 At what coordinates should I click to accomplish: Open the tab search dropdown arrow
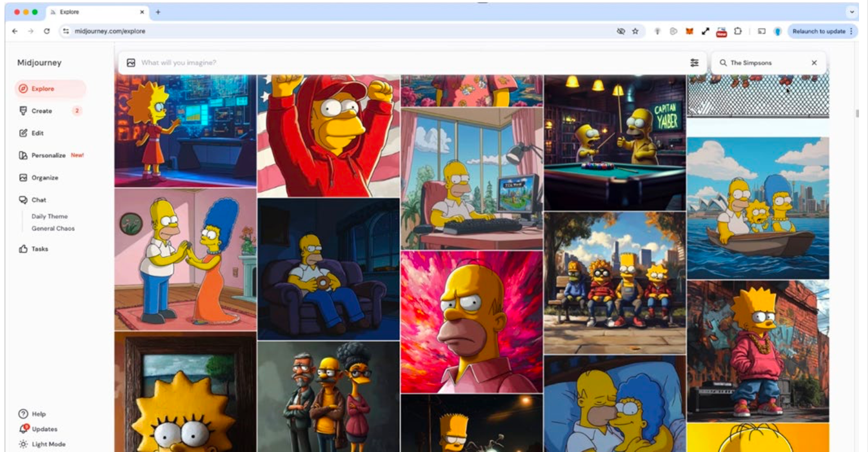852,12
